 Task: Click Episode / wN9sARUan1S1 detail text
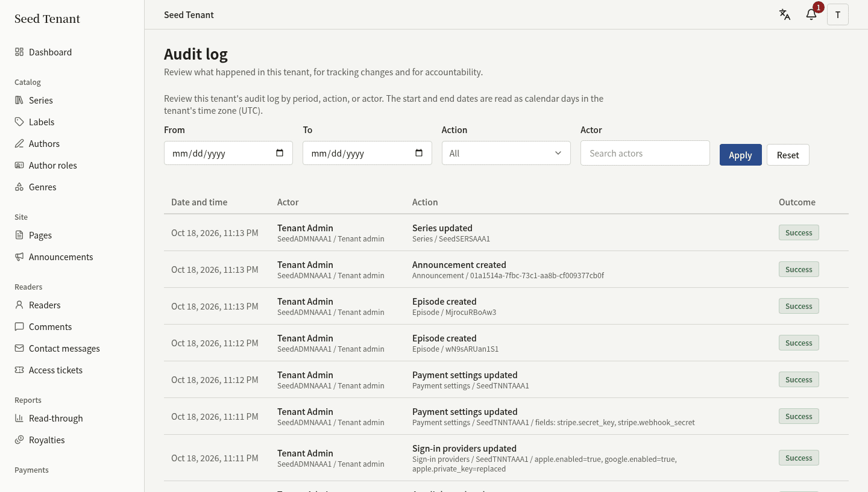point(456,349)
